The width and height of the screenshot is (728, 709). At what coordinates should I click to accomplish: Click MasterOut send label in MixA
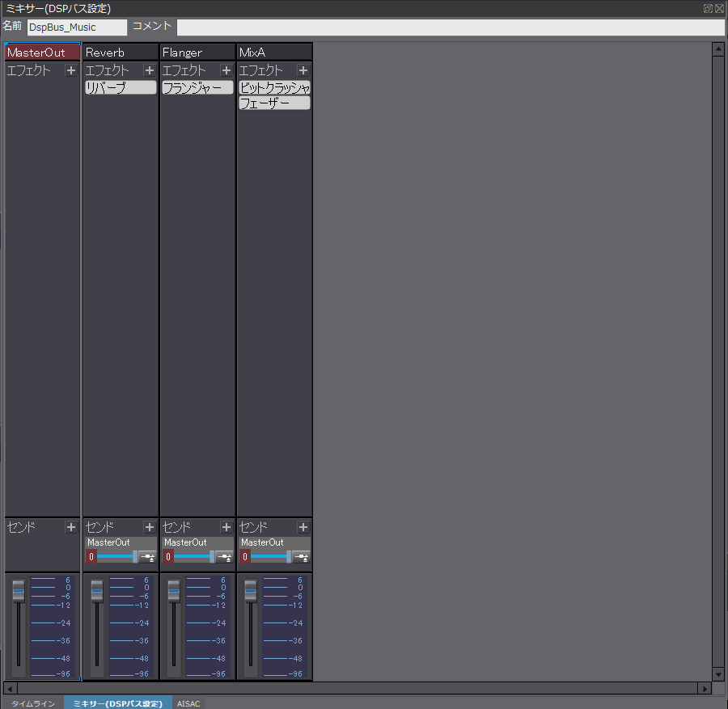click(262, 542)
